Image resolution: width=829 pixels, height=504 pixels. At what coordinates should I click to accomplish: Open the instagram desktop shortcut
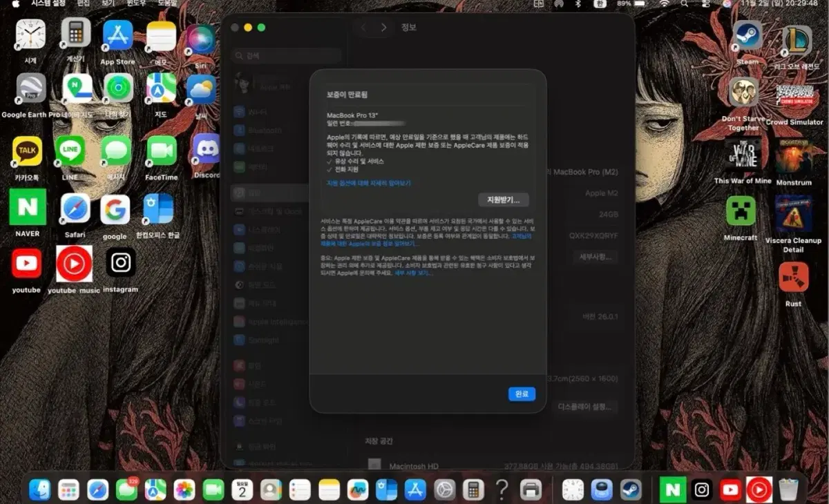click(120, 263)
